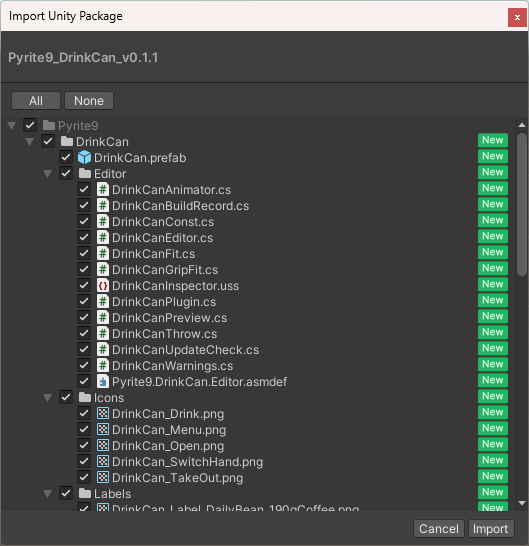Click the DrinkCanUpdateCheck.cs script icon
Image resolution: width=529 pixels, height=546 pixels.
coord(102,350)
